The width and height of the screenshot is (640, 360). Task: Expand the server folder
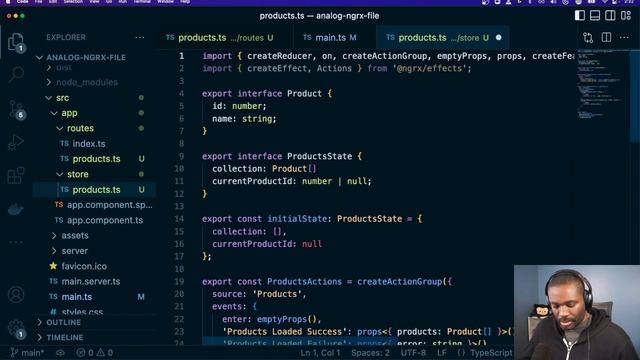click(x=75, y=251)
